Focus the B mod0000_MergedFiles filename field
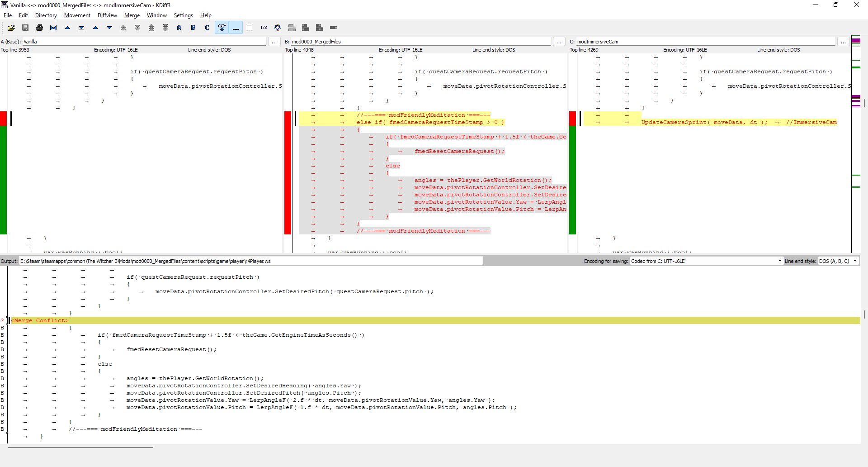868x467 pixels. click(421, 42)
